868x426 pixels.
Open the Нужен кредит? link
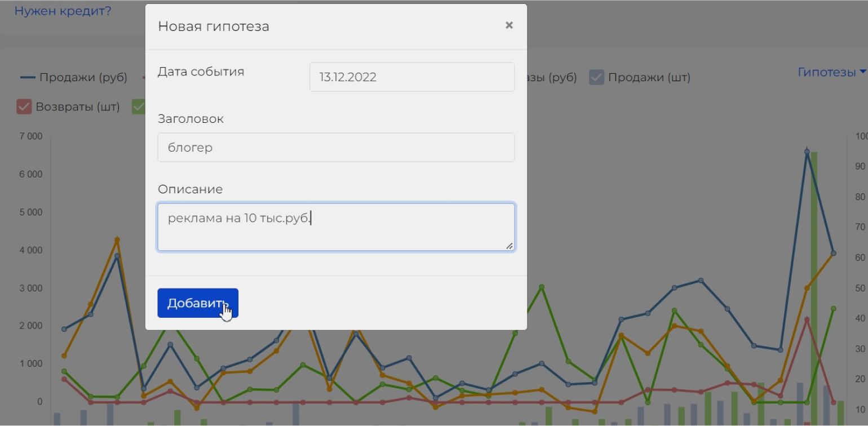(x=63, y=11)
